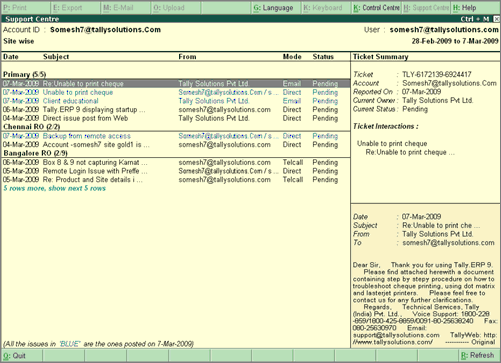The image size is (501, 363).
Task: Click the To address somesh7@tallysolutions.com in message
Action: click(448, 243)
